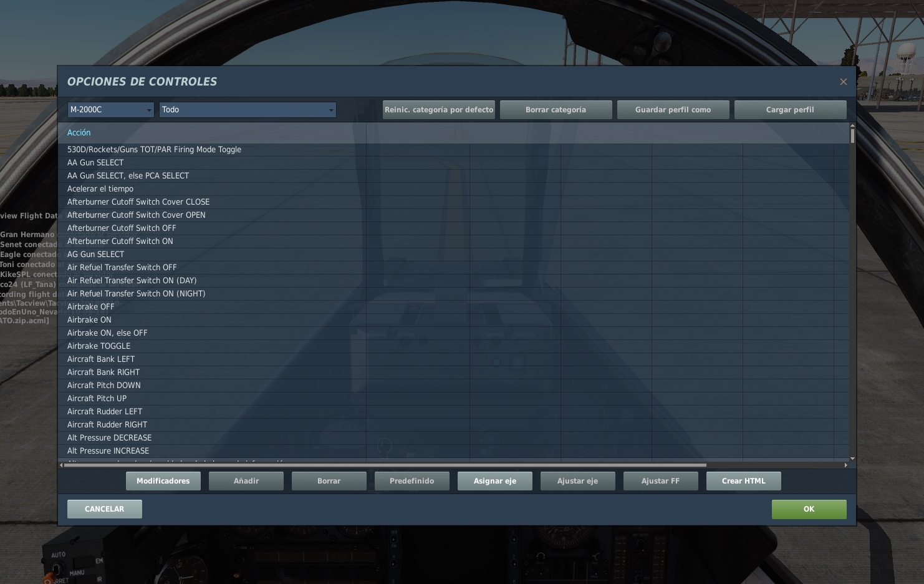
Task: Select the Acelerar el tiempo row
Action: [x=454, y=189]
